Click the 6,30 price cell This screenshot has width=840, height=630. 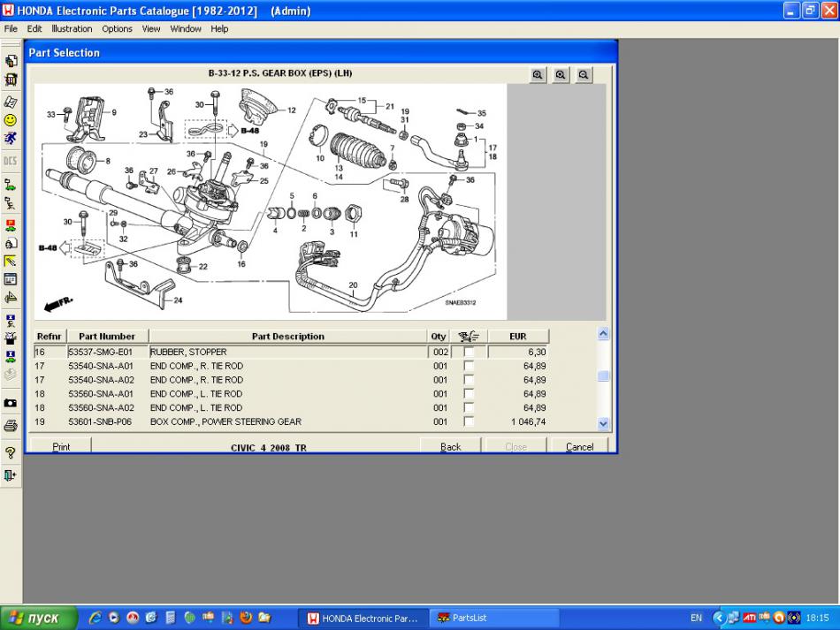[537, 352]
